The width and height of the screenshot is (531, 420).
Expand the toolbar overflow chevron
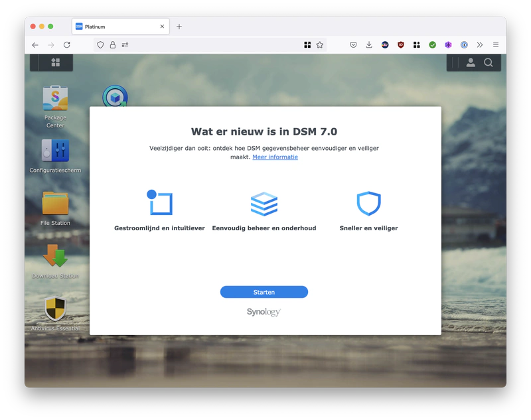[480, 45]
